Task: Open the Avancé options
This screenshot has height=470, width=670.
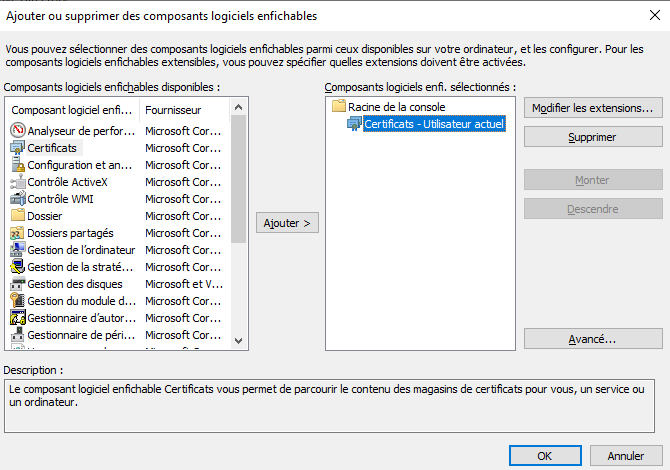Action: pos(593,339)
